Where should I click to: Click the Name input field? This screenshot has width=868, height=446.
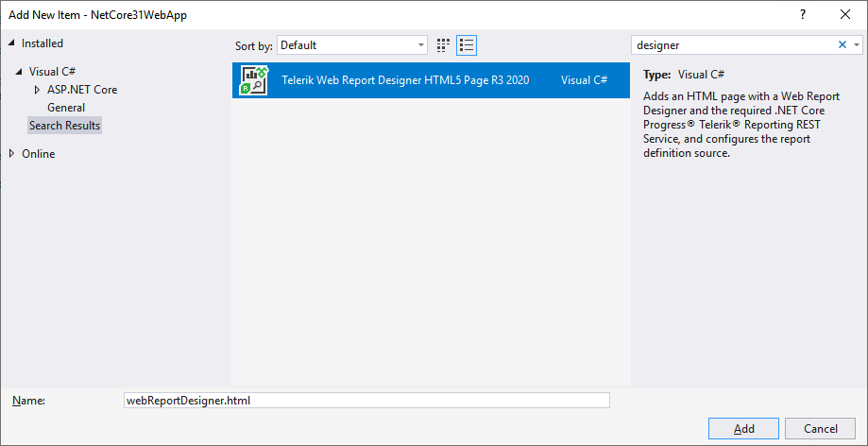(367, 400)
